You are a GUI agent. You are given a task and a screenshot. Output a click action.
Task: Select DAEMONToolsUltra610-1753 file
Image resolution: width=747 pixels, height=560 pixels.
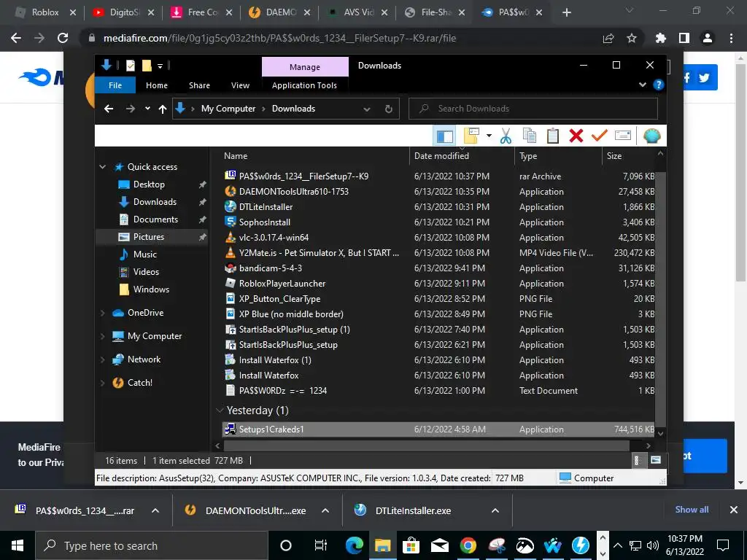pos(294,192)
